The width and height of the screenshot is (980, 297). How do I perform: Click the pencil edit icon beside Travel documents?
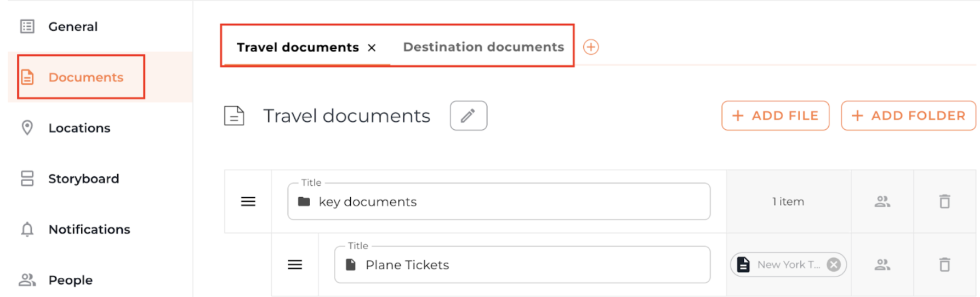(x=468, y=116)
